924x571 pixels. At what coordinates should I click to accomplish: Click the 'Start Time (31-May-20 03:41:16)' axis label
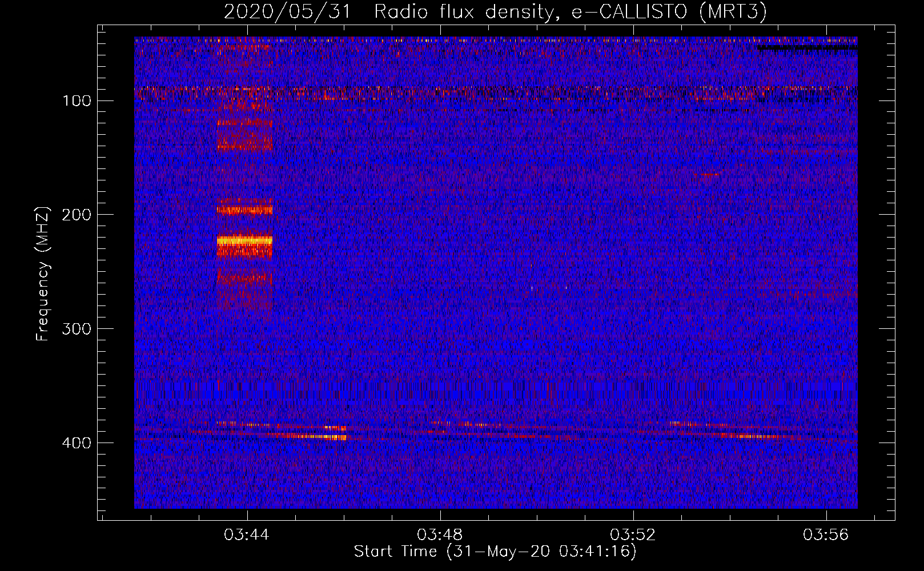[495, 552]
